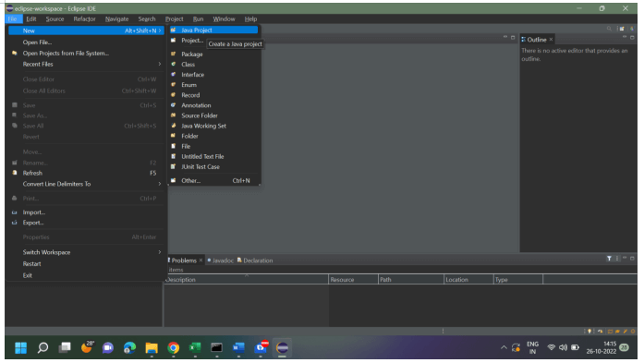Image resolution: width=644 pixels, height=363 pixels.
Task: Sort by Description column header
Action: [x=247, y=280]
